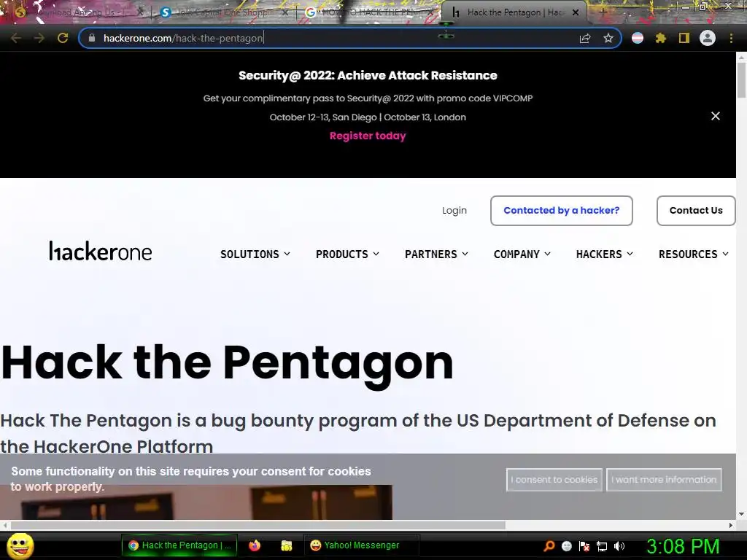Click the scroll left arrow on the horizontal scrollbar

tap(5, 525)
